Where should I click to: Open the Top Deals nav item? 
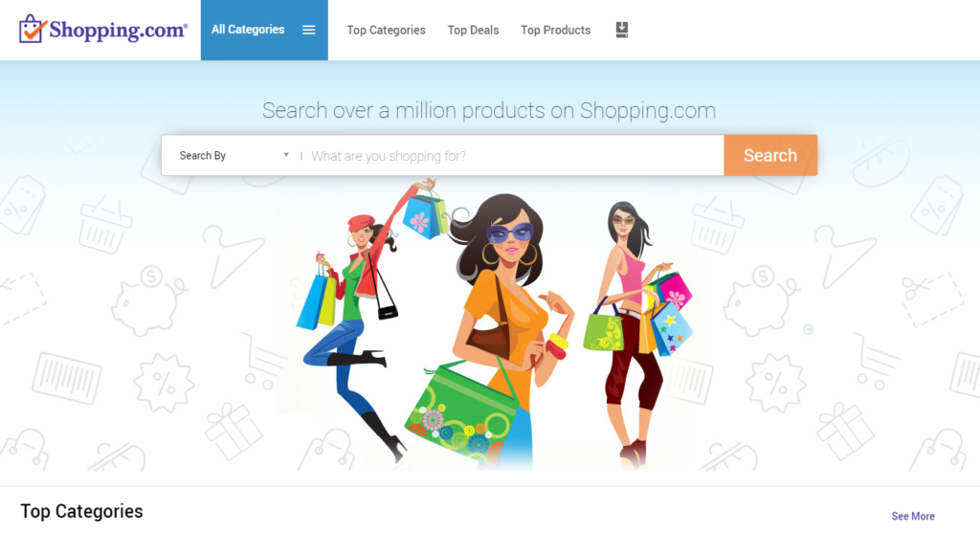tap(473, 30)
